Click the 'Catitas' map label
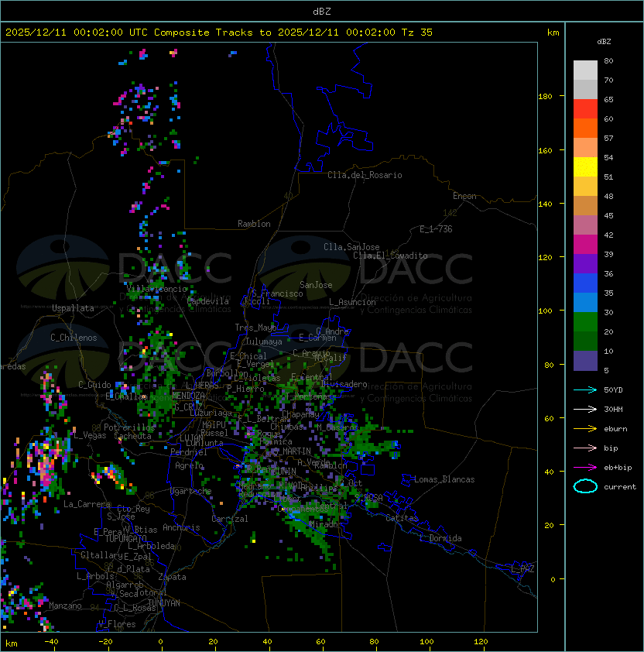The width and height of the screenshot is (644, 652). point(402,518)
